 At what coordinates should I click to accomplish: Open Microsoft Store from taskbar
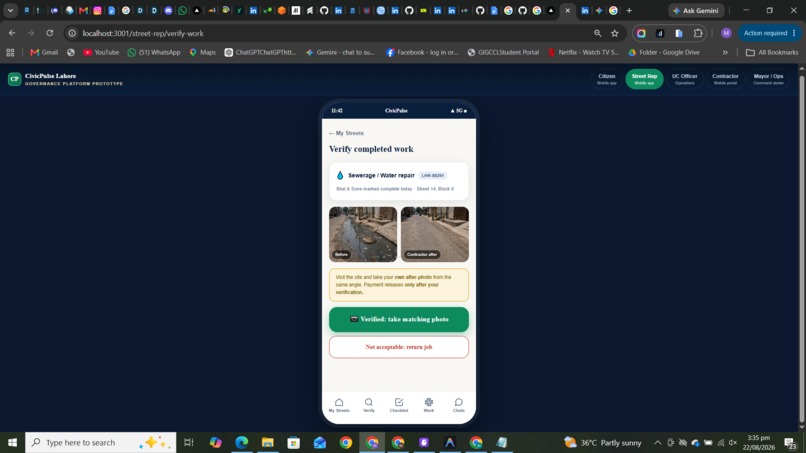(294, 442)
